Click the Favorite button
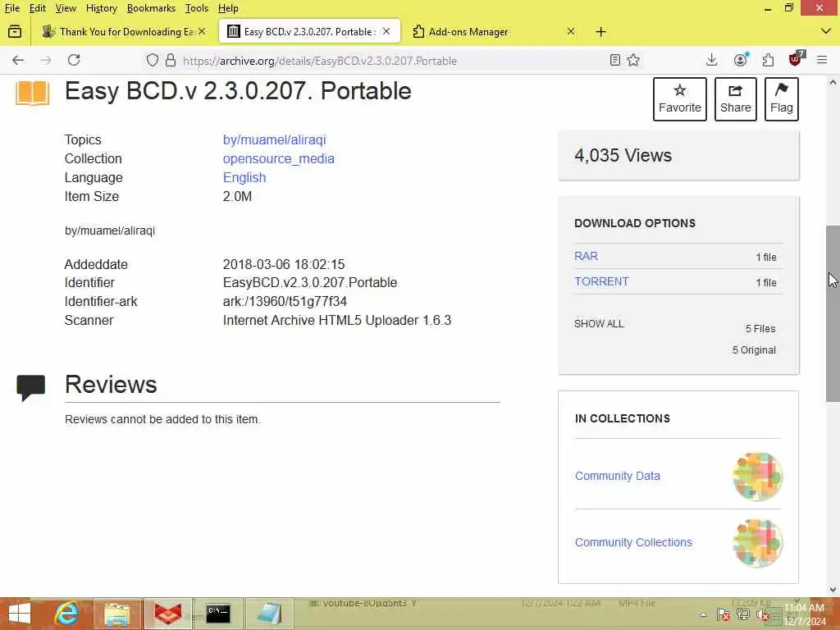The height and width of the screenshot is (630, 840). pos(680,99)
